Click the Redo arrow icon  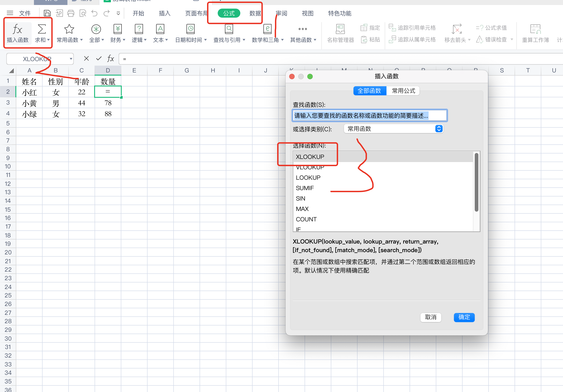(106, 13)
